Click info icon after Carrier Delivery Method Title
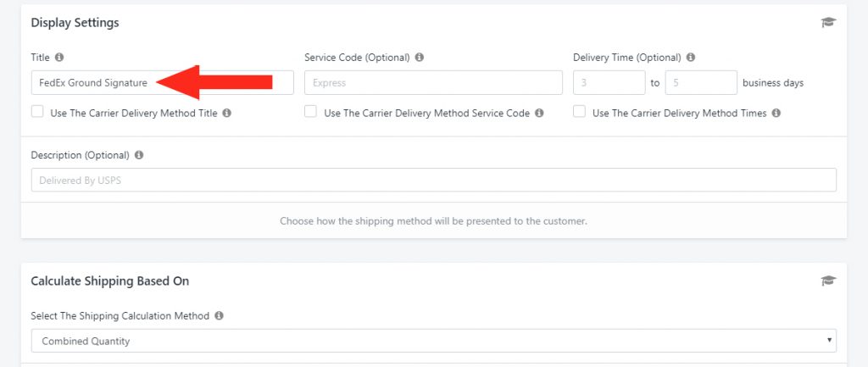Viewport: 868px width, 367px height. pyautogui.click(x=226, y=113)
